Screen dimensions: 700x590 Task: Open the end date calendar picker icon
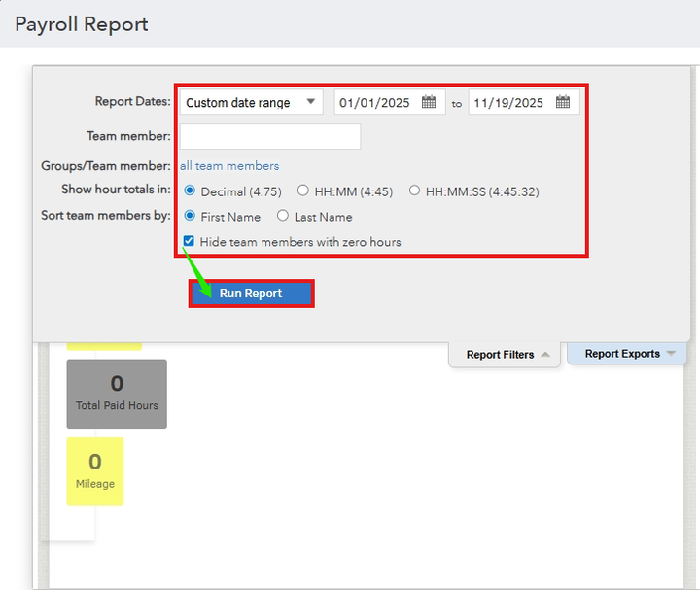coord(563,102)
